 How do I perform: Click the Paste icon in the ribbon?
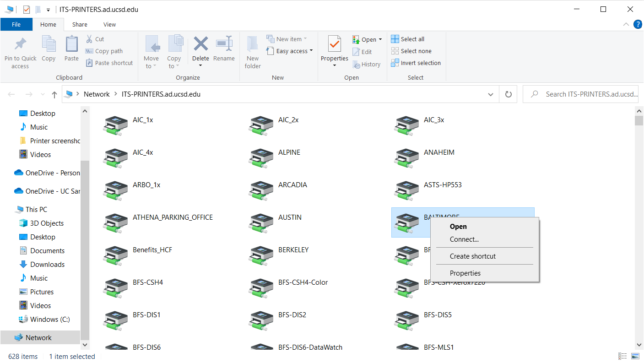pyautogui.click(x=71, y=45)
